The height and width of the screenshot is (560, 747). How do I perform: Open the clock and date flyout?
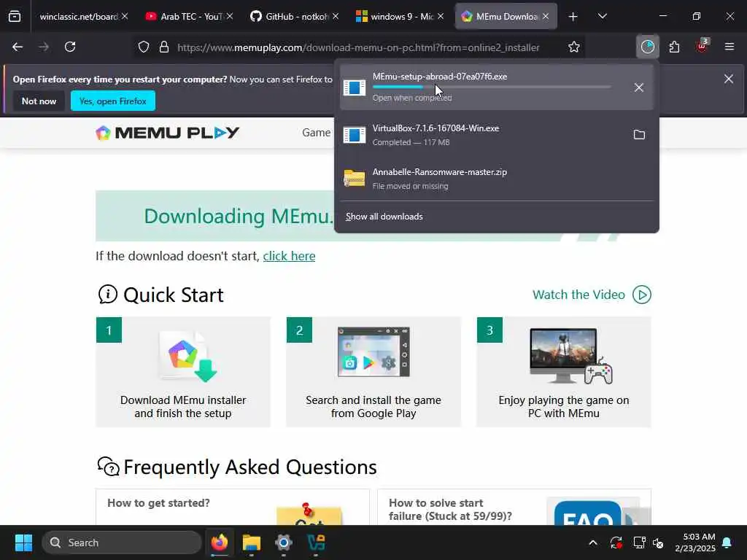point(695,542)
